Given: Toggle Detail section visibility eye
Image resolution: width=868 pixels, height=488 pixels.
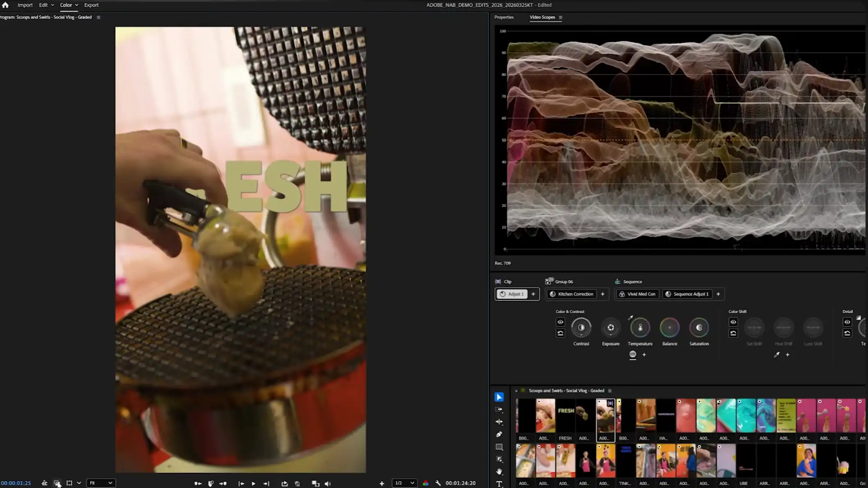Looking at the screenshot, I should pyautogui.click(x=847, y=322).
